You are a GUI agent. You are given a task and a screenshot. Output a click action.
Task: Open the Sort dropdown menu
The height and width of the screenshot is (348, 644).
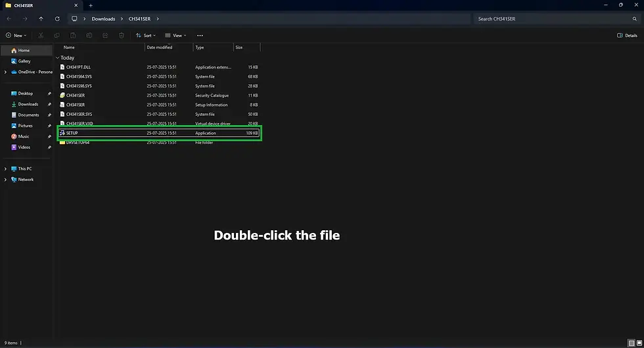tap(146, 36)
